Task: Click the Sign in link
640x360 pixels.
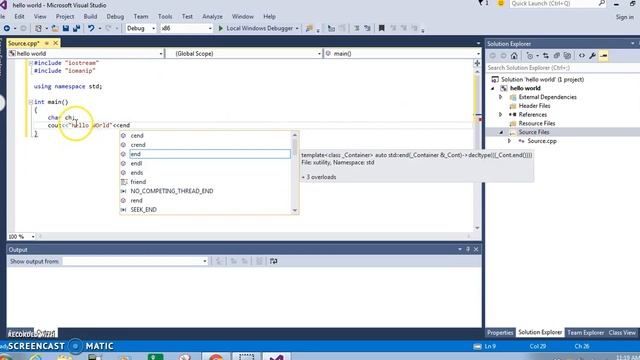Action: 624,17
